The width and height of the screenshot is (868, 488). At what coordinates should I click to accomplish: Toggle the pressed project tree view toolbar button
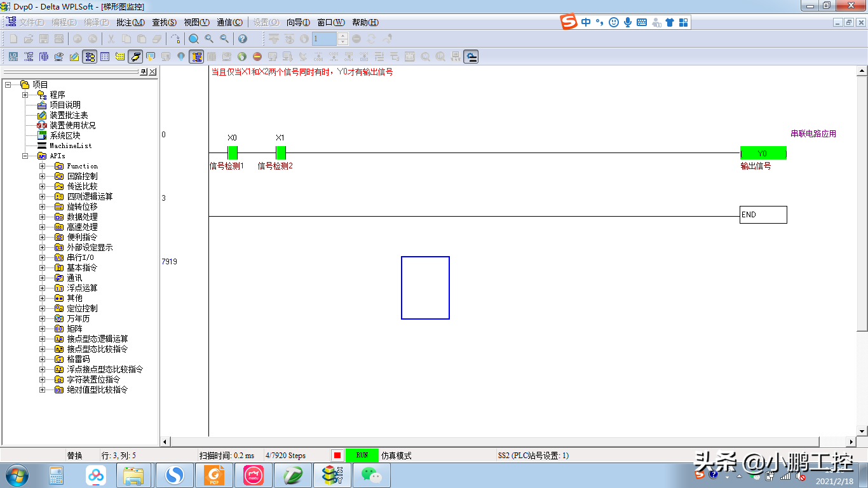90,57
